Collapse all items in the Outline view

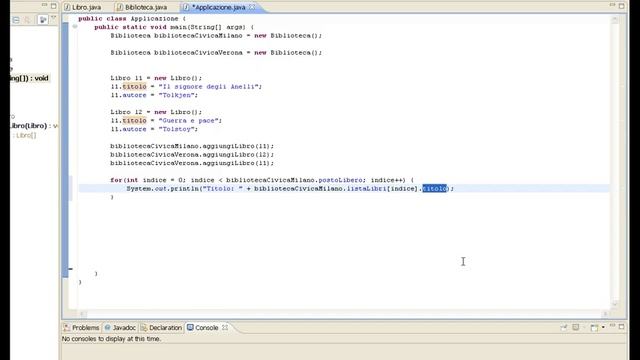coord(16,20)
